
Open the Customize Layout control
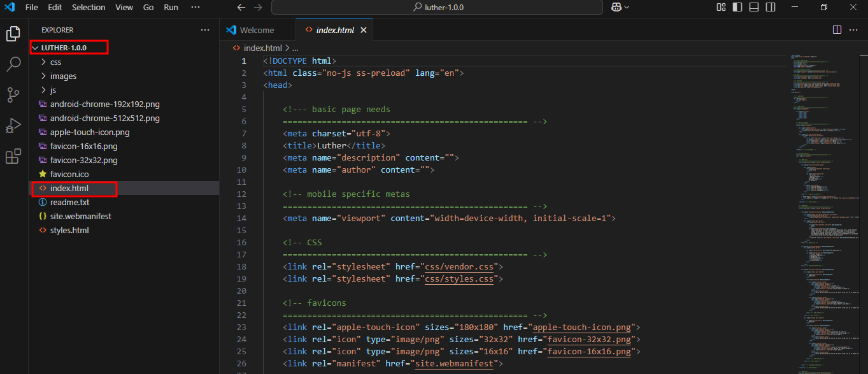tap(721, 7)
